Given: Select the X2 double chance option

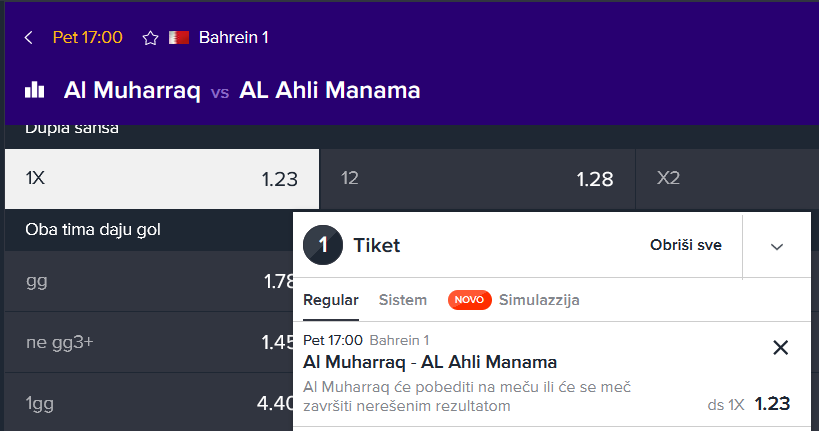Looking at the screenshot, I should tap(727, 179).
